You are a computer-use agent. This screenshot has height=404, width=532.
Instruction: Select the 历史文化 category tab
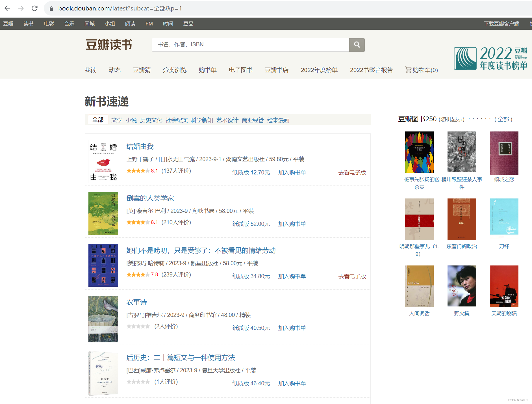[x=151, y=120]
